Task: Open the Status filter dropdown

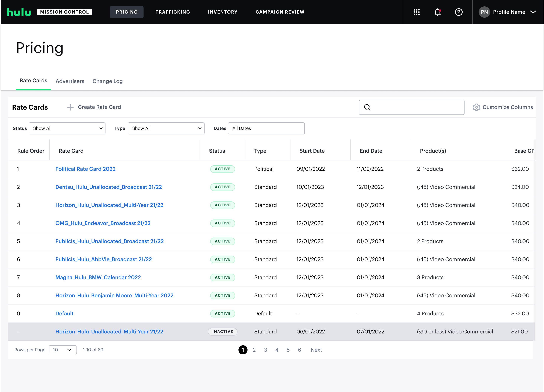Action: pyautogui.click(x=67, y=128)
